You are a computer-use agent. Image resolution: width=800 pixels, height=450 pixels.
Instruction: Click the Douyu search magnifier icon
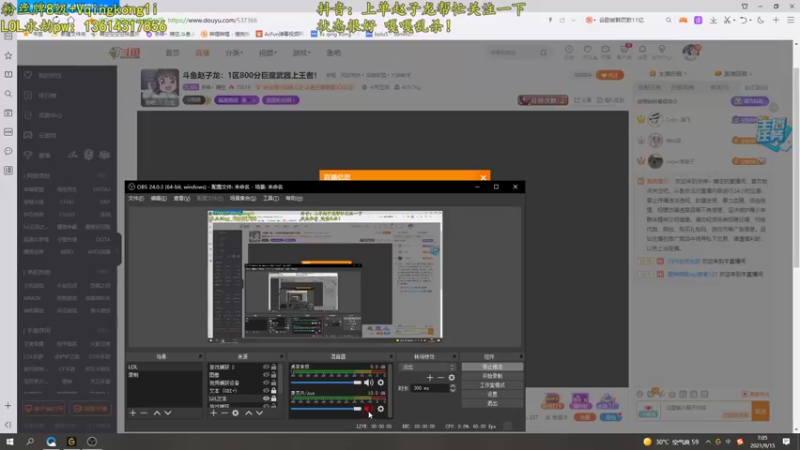pos(543,53)
